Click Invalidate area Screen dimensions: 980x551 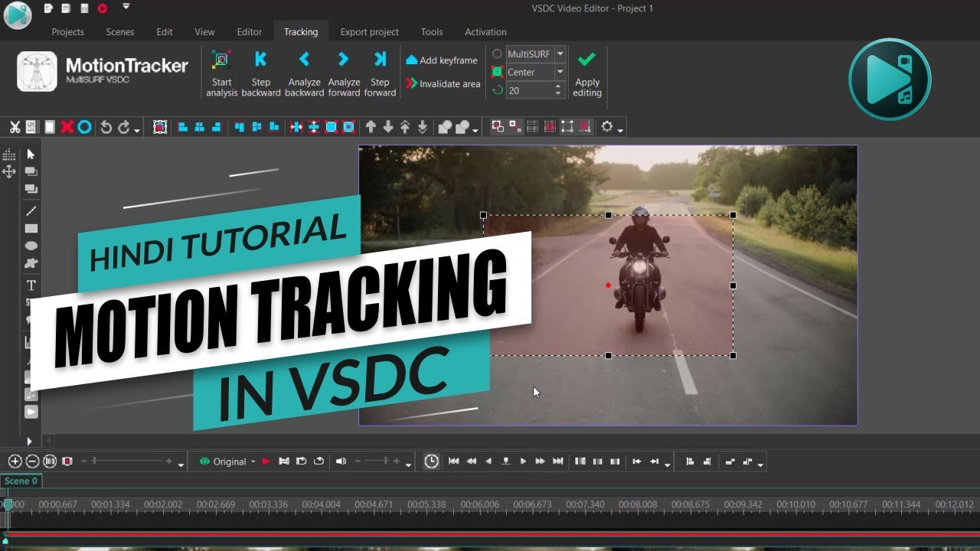[443, 83]
